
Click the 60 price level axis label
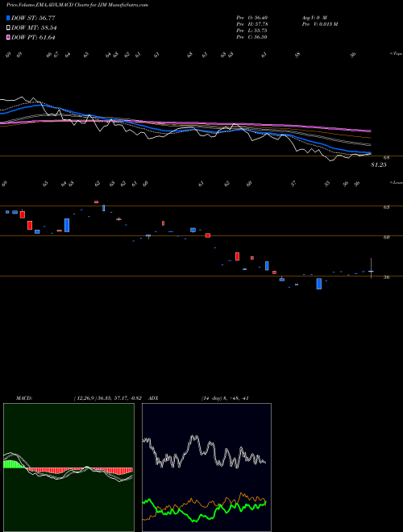[x=386, y=237]
